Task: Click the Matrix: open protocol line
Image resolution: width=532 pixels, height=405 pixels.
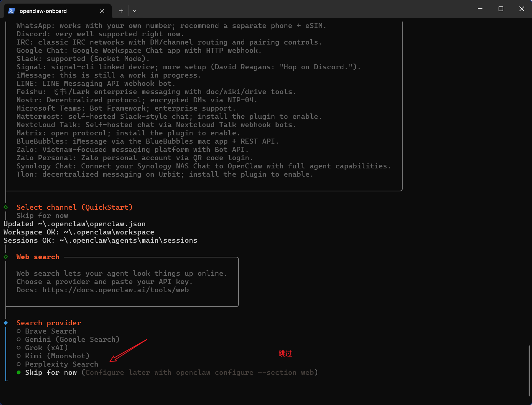Action: click(x=128, y=133)
